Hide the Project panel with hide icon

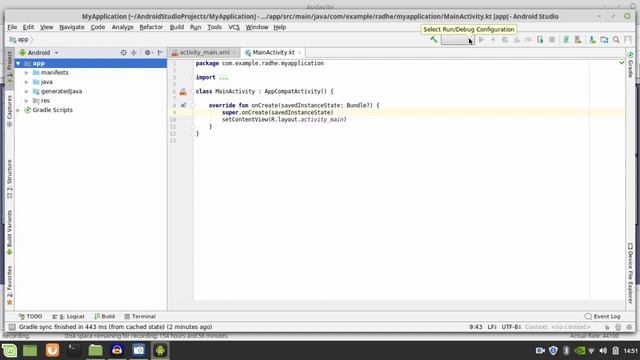160,53
